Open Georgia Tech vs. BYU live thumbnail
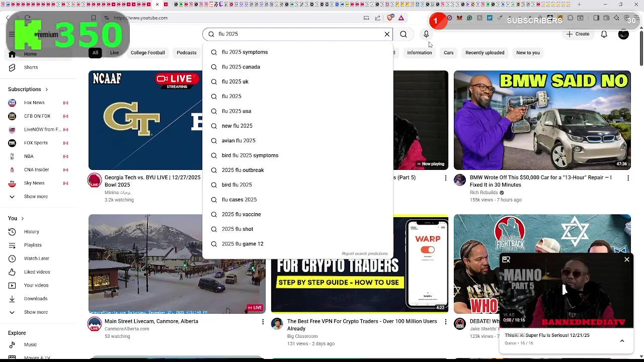This screenshot has width=644, height=362. [x=145, y=120]
